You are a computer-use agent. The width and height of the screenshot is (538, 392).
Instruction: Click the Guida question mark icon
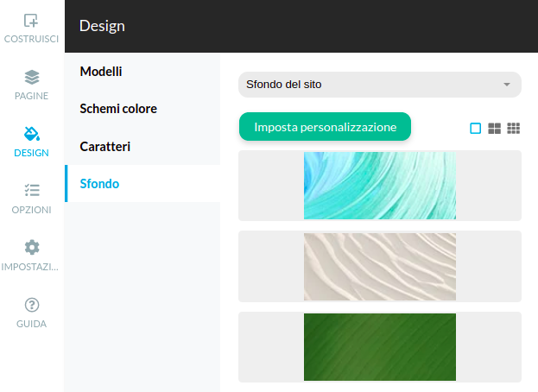point(31,304)
